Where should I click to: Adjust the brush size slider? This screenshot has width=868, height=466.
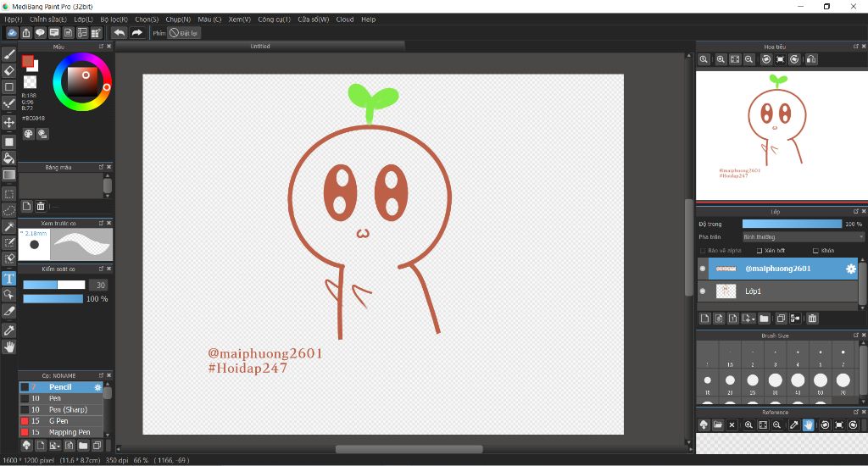point(54,285)
